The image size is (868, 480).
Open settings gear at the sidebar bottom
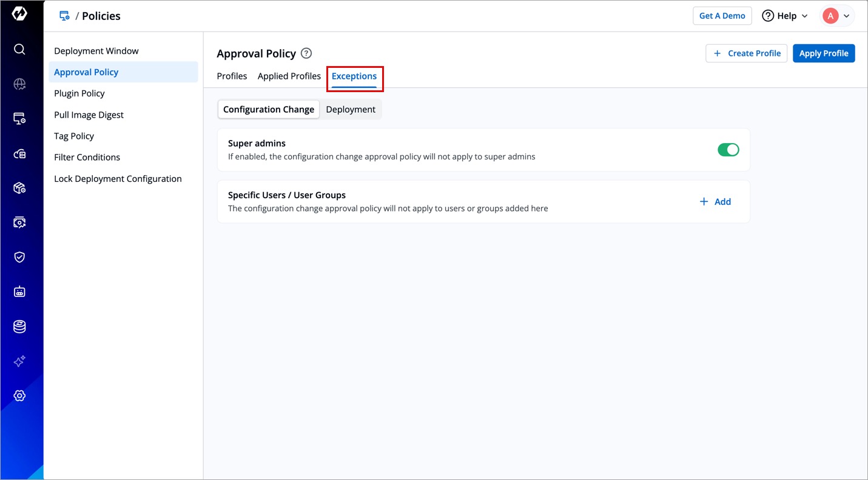pyautogui.click(x=19, y=396)
